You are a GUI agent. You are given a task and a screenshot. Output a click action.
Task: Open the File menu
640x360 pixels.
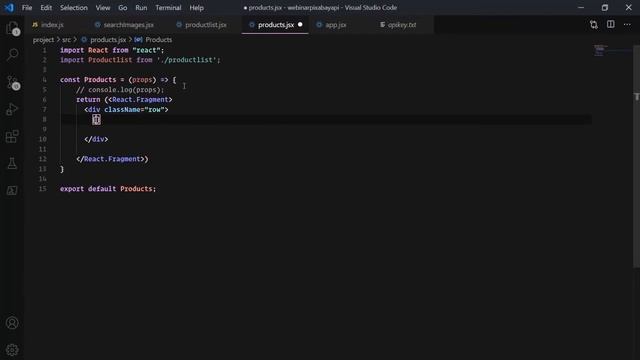(27, 7)
